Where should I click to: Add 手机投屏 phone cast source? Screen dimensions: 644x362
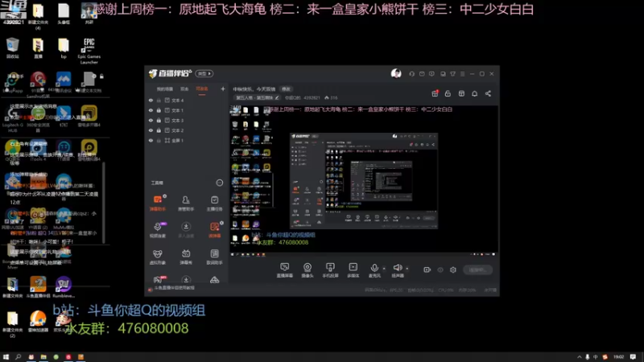click(330, 270)
